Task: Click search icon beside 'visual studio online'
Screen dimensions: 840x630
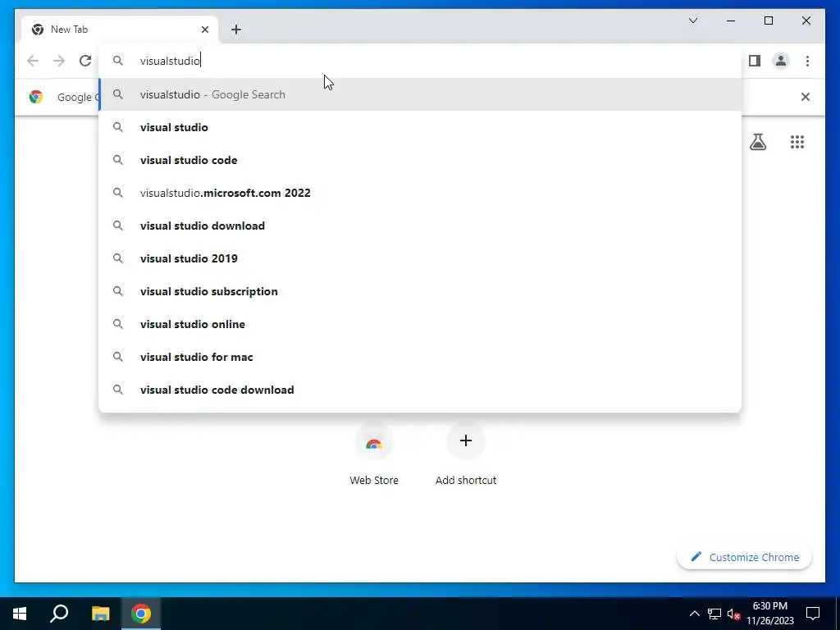Action: [118, 324]
